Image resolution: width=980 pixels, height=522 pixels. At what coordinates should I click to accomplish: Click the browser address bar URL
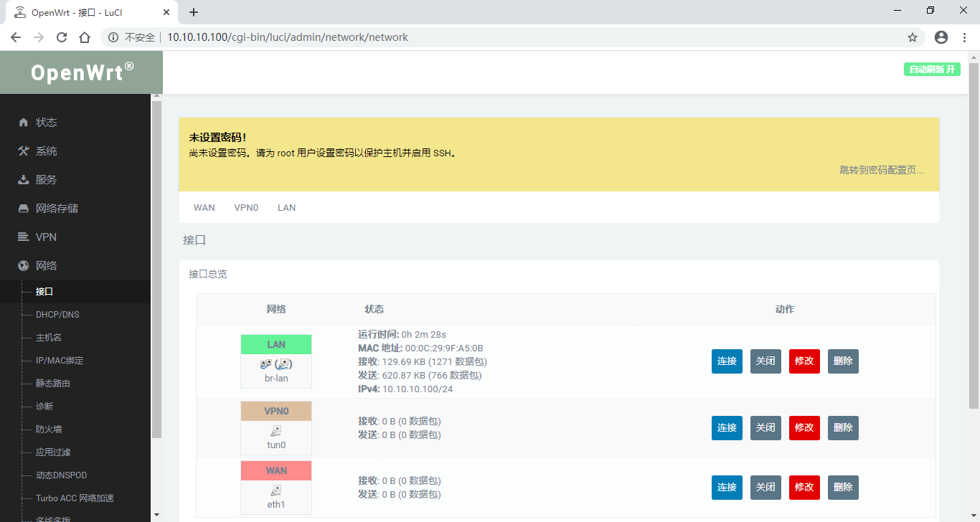tap(288, 37)
